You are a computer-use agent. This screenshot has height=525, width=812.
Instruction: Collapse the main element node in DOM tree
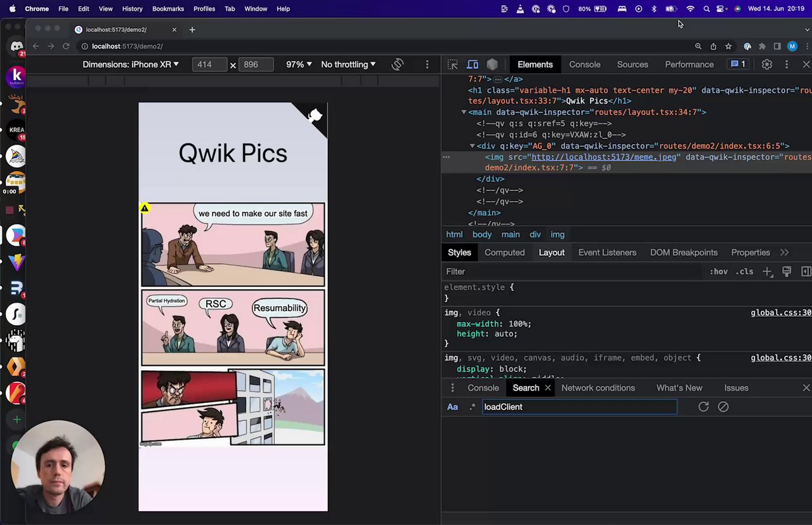[464, 112]
